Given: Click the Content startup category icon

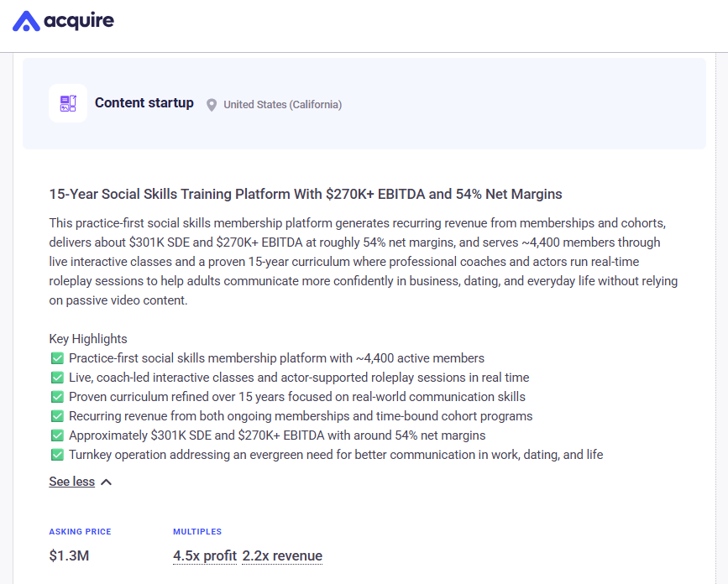Looking at the screenshot, I should (68, 103).
